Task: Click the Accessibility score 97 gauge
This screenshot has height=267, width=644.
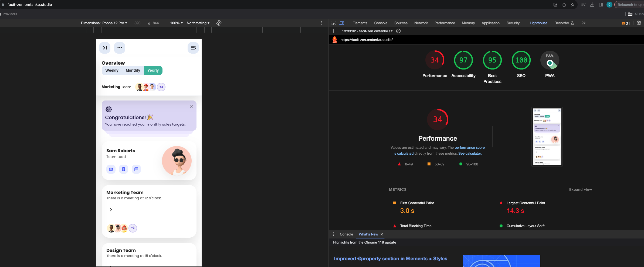Action: 463,60
